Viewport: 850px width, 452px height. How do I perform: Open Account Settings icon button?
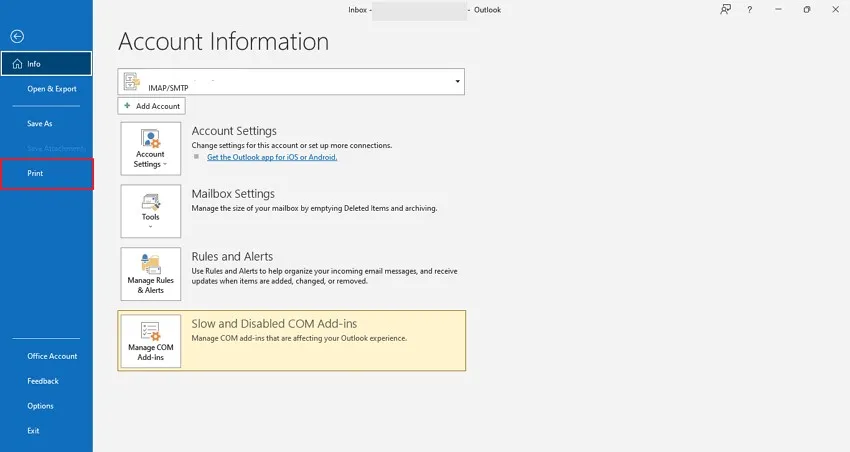click(x=150, y=149)
